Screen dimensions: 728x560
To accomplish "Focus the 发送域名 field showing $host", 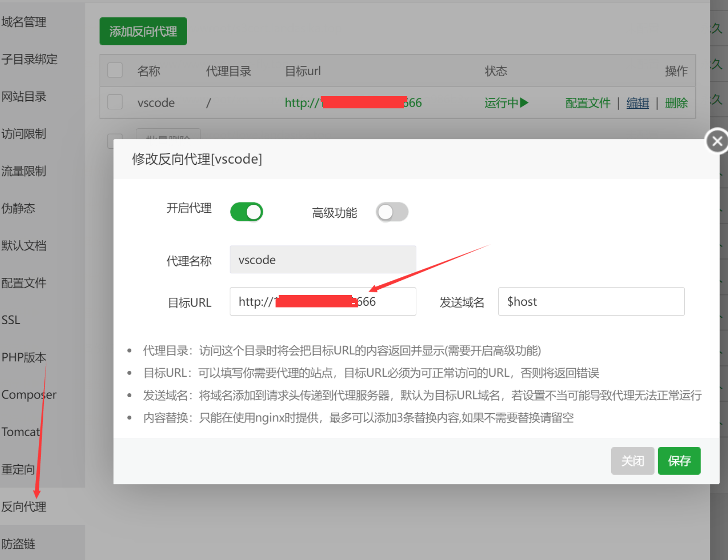I will coord(591,301).
